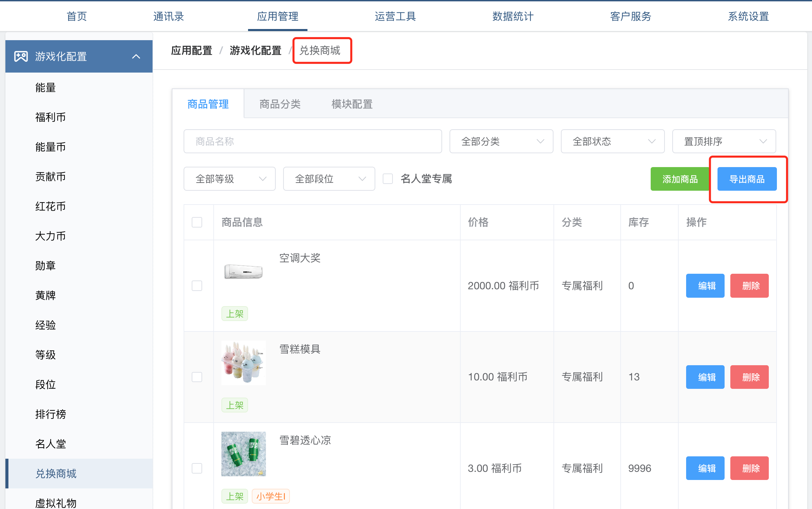Click the 雪碧透心凉 product image
The image size is (812, 509).
click(243, 454)
